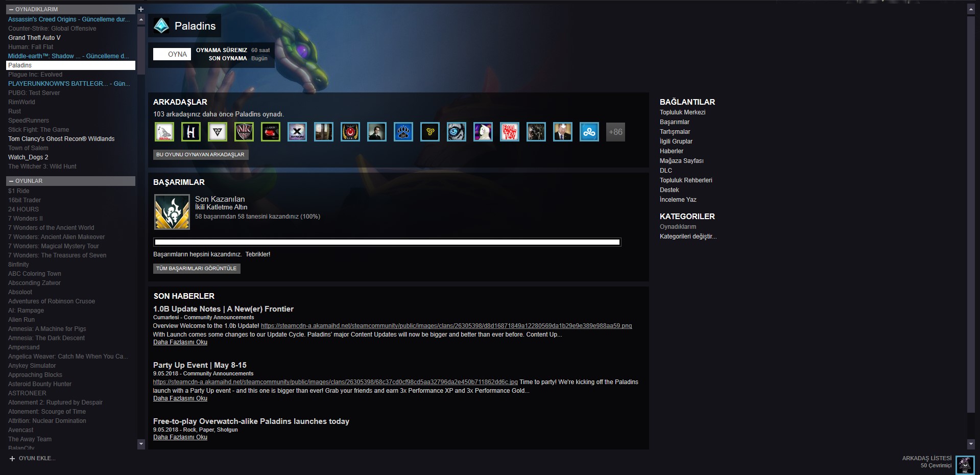Open Destek support link

click(669, 190)
